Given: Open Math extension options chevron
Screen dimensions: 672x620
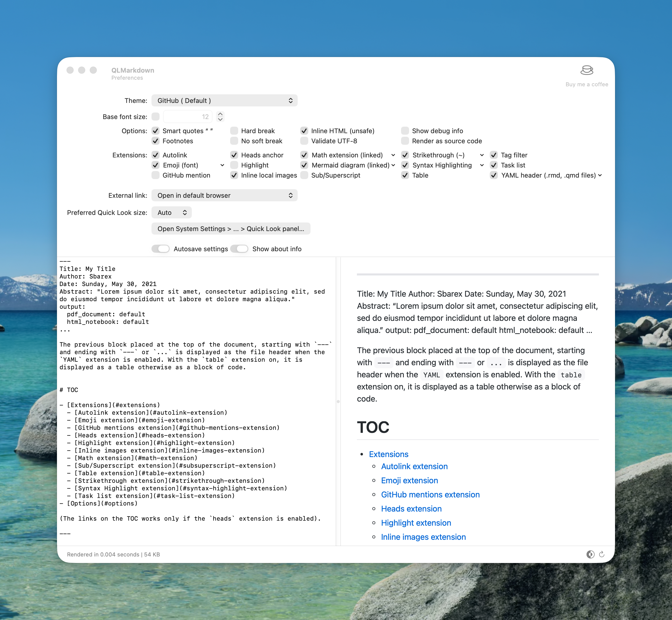Looking at the screenshot, I should 393,155.
